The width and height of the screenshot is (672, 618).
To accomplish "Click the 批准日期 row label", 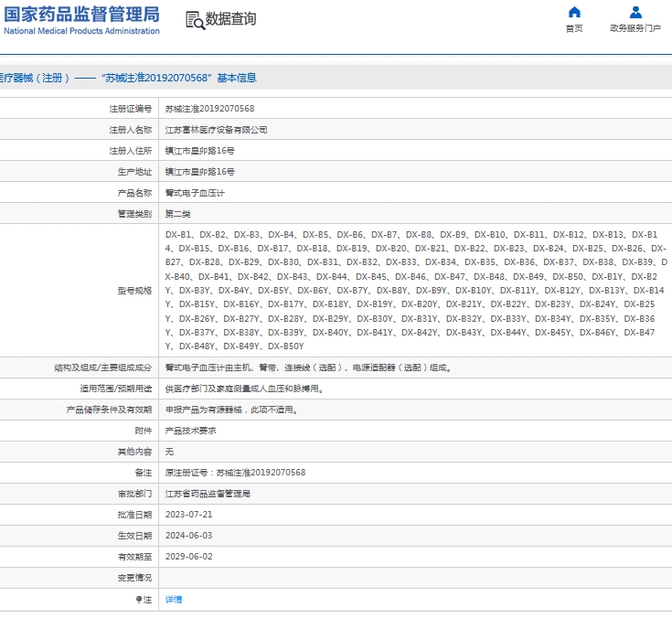I will 135,515.
